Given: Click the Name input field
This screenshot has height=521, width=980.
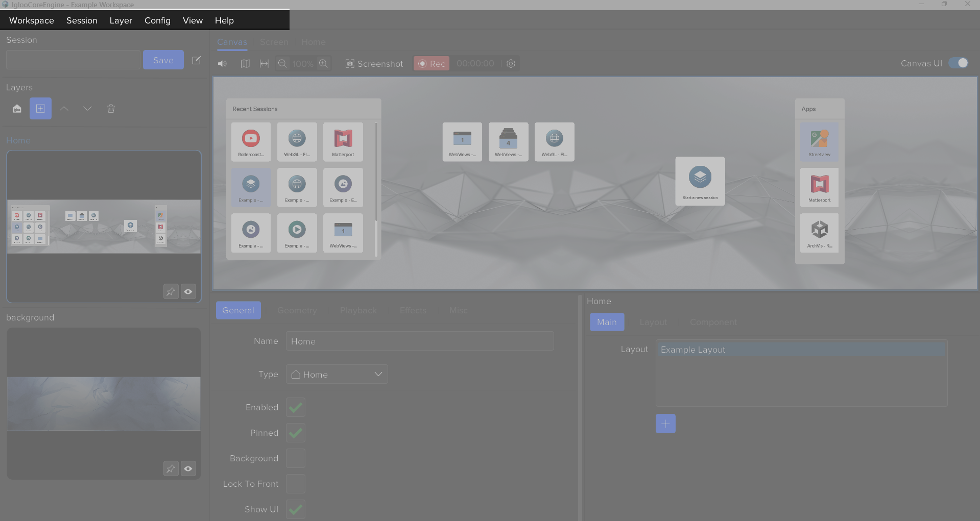Looking at the screenshot, I should point(420,341).
